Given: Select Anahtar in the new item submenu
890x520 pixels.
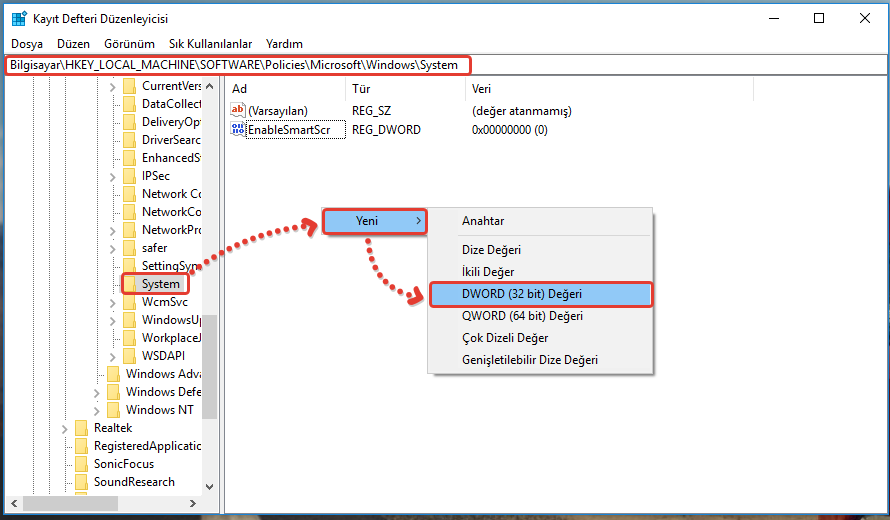Looking at the screenshot, I should [483, 221].
